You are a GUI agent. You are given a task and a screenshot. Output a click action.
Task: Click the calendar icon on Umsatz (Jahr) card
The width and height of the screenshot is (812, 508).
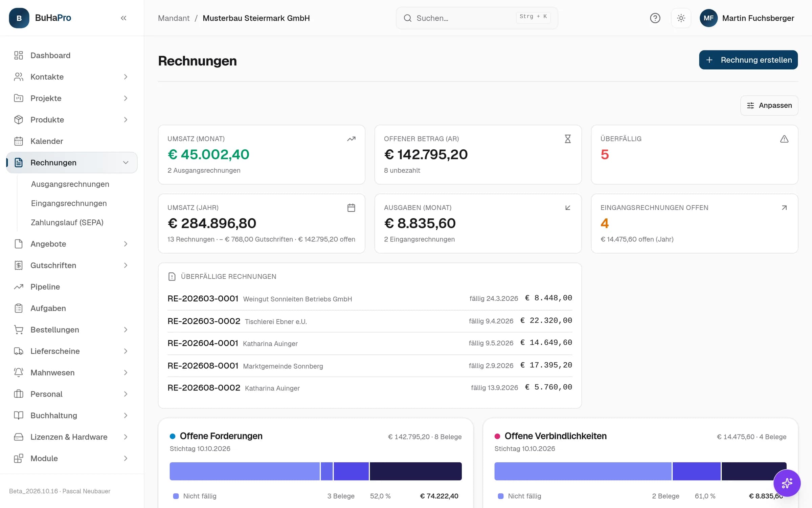click(351, 208)
